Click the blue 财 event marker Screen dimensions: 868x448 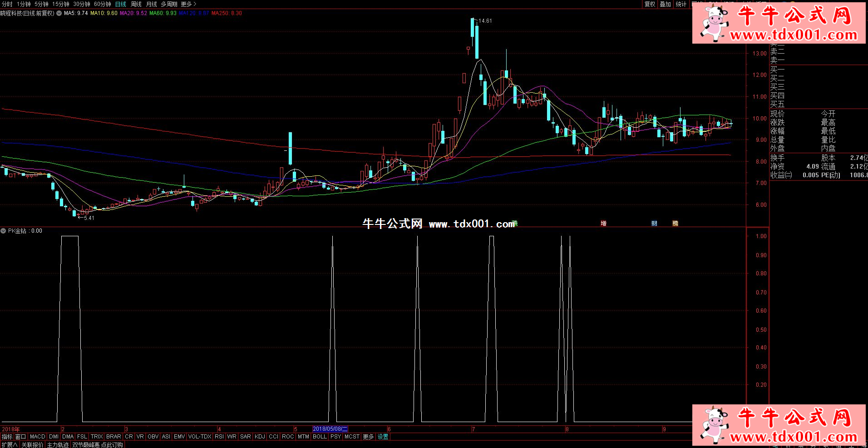(654, 223)
